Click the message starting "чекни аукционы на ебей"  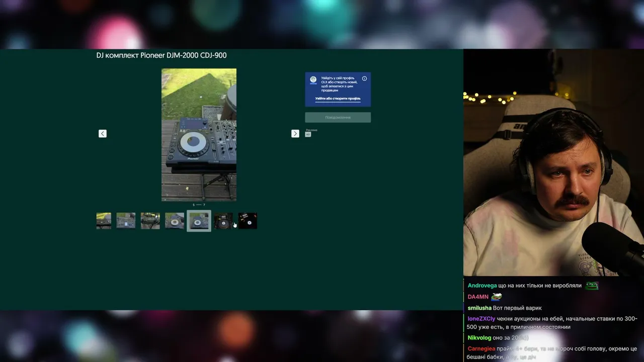(x=552, y=323)
